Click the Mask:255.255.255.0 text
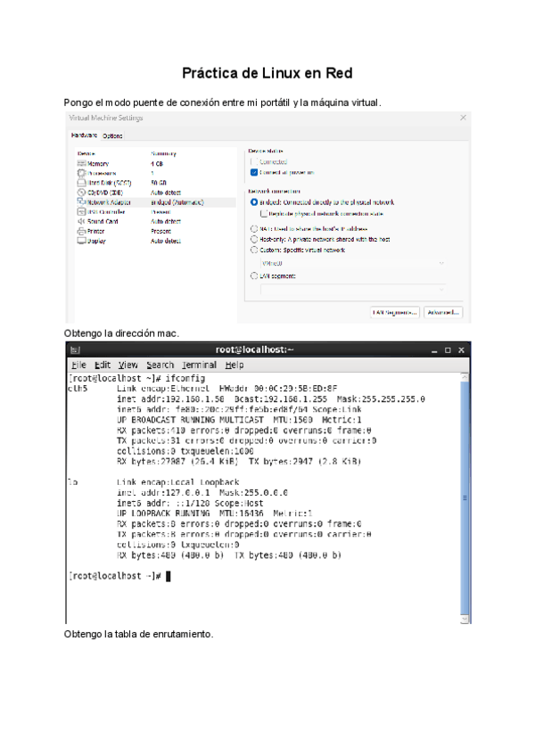Image resolution: width=535 pixels, height=756 pixels. [x=381, y=399]
